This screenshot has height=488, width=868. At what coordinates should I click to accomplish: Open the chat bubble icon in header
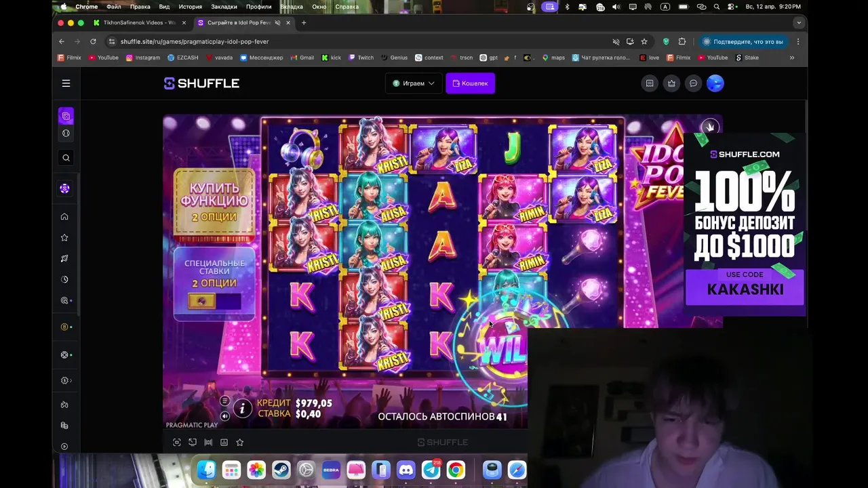click(x=693, y=83)
